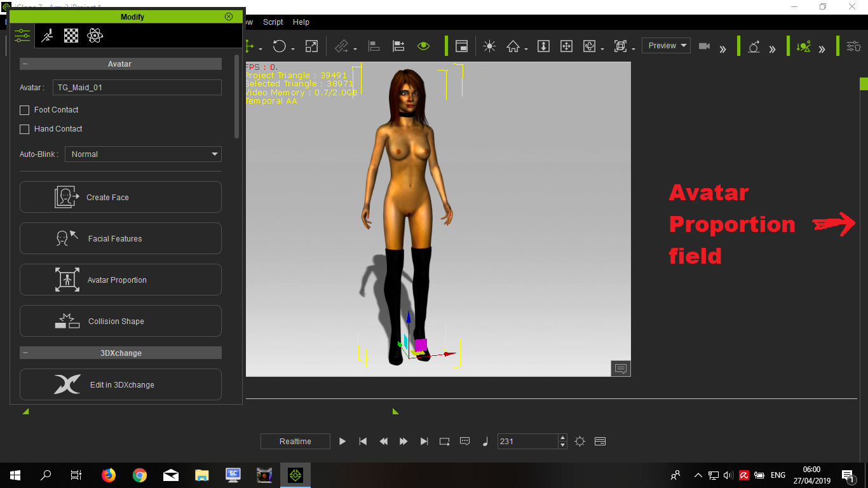The image size is (868, 488).
Task: Click the mini viewport window icon
Action: pos(462,46)
